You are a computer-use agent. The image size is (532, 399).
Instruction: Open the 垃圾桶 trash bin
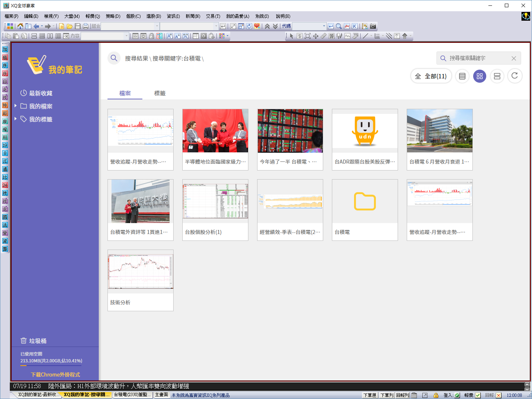[x=34, y=341]
